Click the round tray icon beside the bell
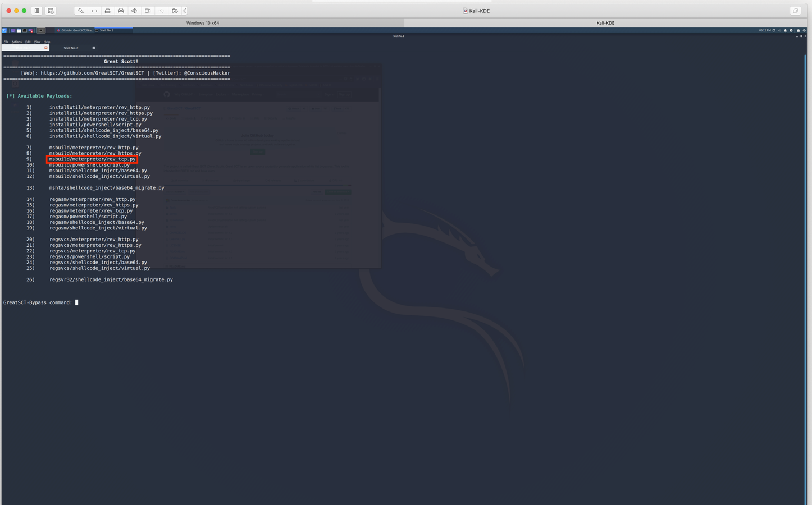This screenshot has width=812, height=505. tap(791, 30)
